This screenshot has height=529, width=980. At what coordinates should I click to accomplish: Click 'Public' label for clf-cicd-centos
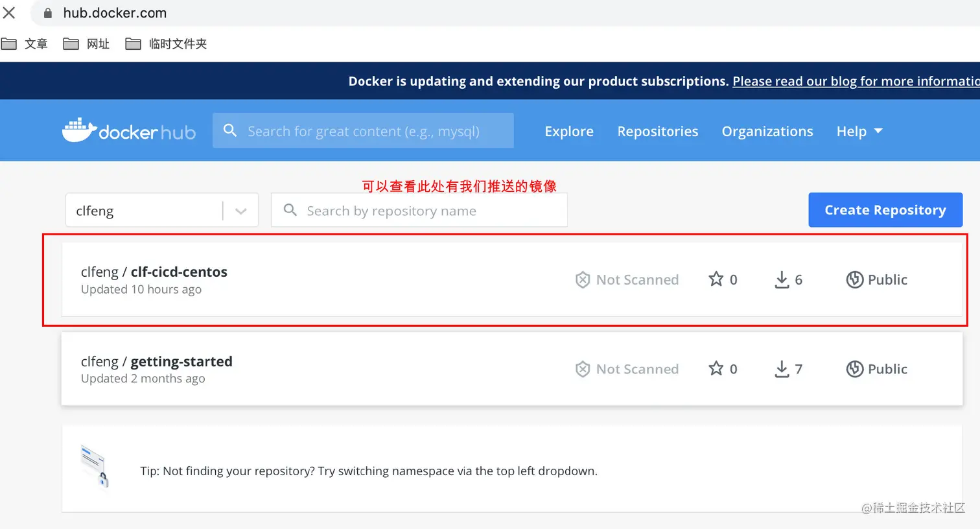coord(887,279)
